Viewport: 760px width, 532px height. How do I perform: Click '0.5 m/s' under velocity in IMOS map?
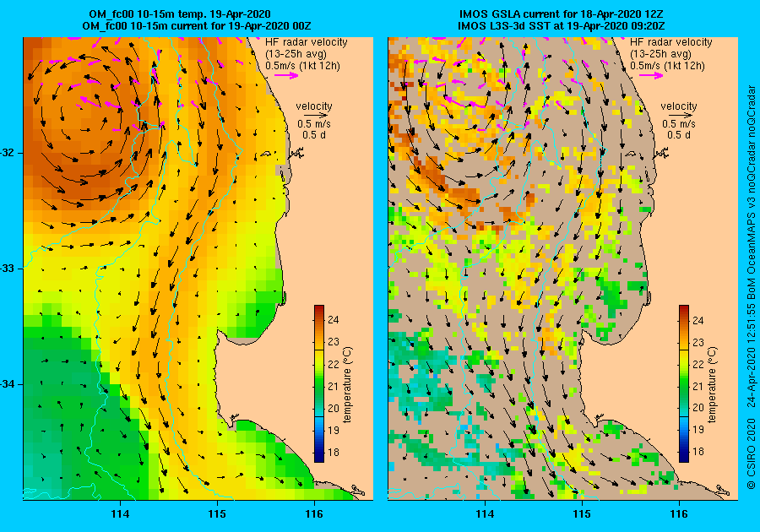(679, 124)
